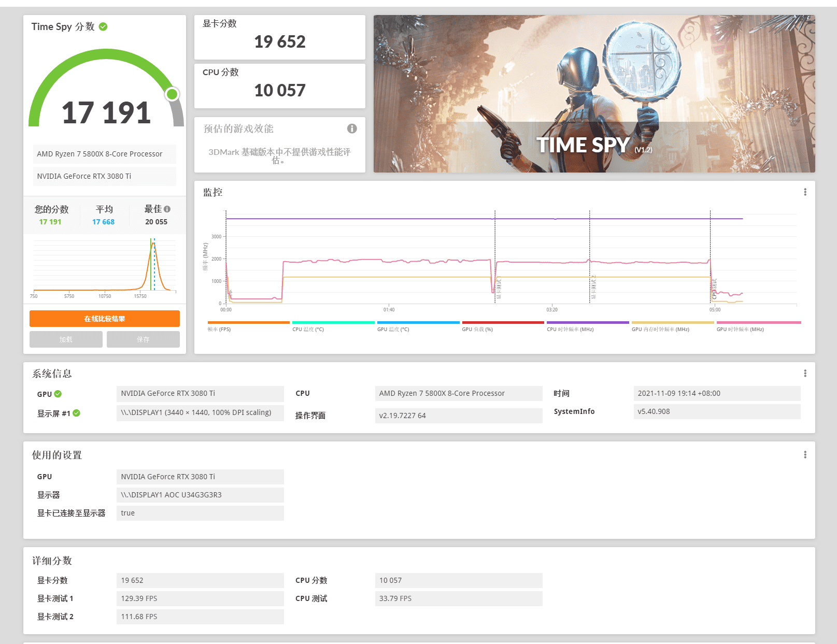837x644 pixels.
Task: Click the 显卡已连接至显示器 value true
Action: (200, 513)
